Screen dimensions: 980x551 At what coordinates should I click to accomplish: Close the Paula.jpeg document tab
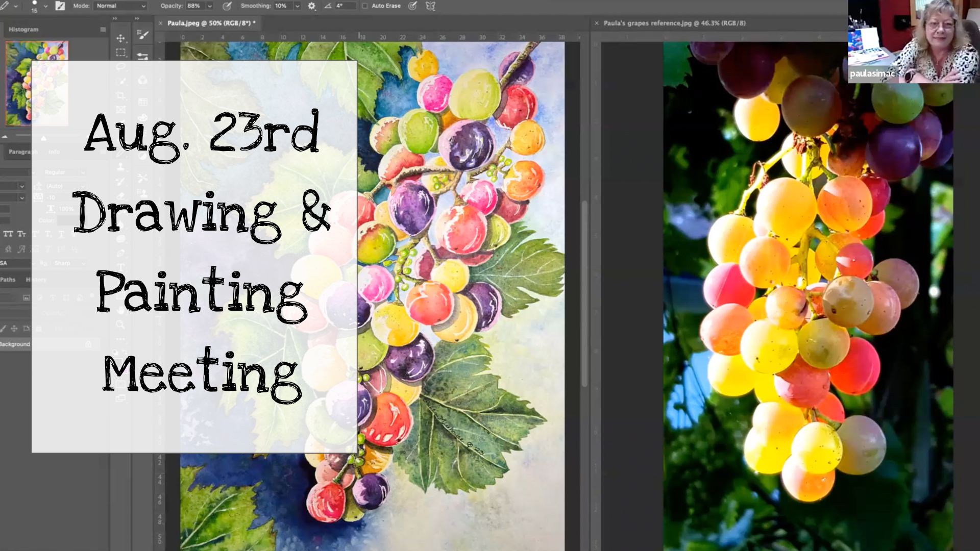click(160, 23)
